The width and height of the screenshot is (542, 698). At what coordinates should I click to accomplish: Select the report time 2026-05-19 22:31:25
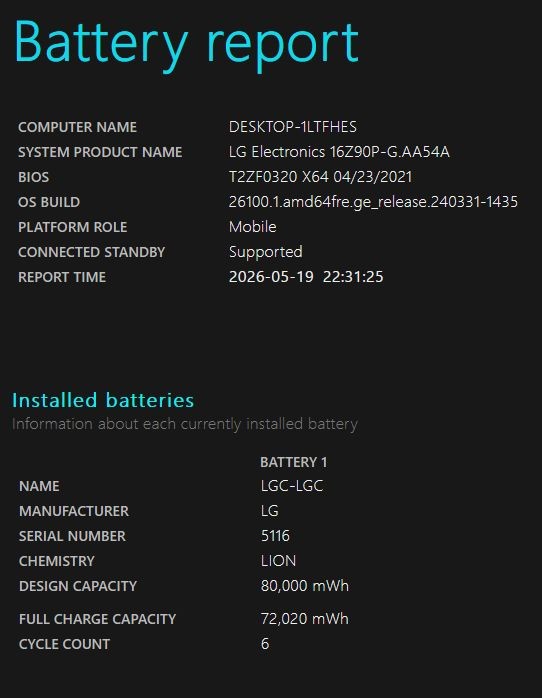tap(306, 277)
